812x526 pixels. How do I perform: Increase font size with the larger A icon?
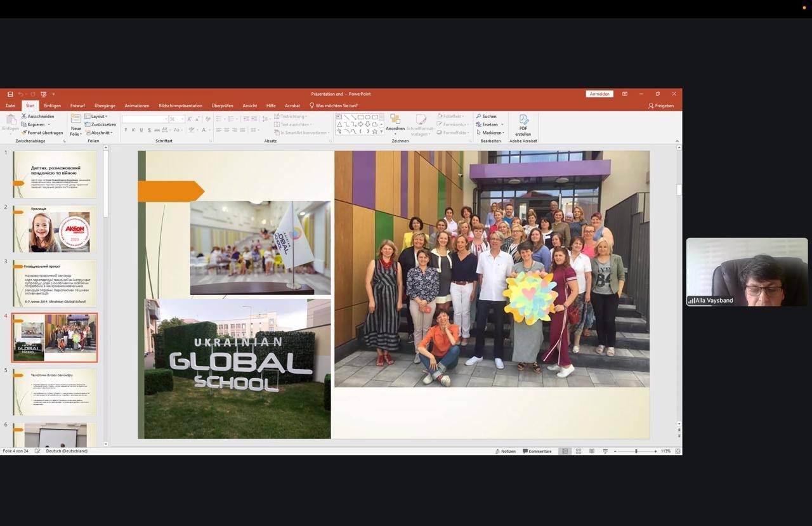[189, 119]
